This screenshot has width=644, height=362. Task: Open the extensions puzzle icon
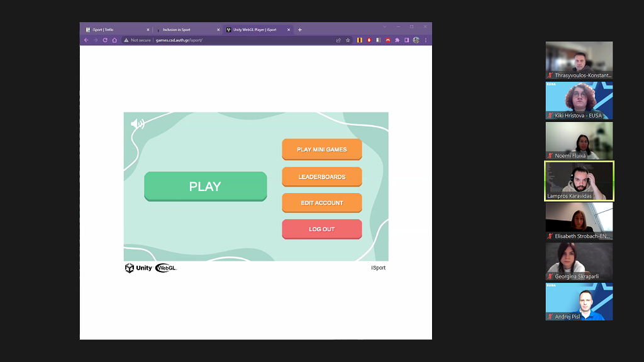[x=397, y=40]
